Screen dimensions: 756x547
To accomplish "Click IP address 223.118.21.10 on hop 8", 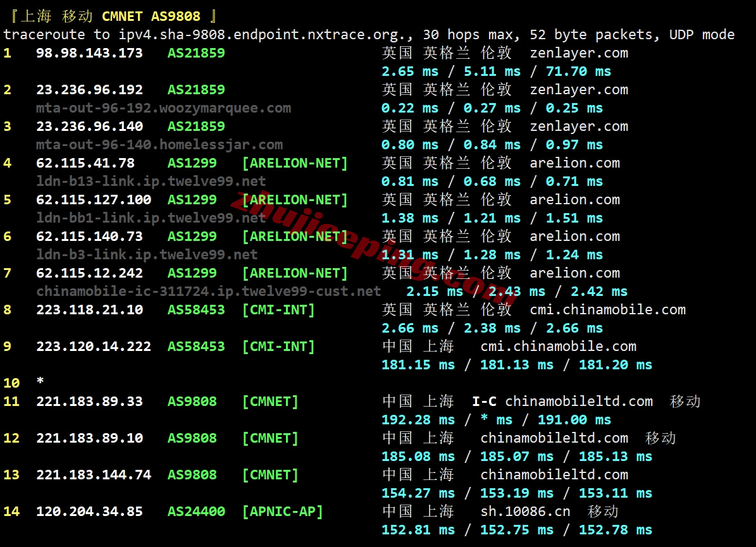I will tap(89, 310).
